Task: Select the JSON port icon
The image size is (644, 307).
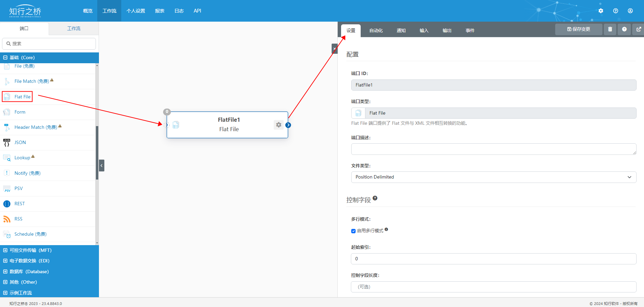Action: tap(7, 143)
